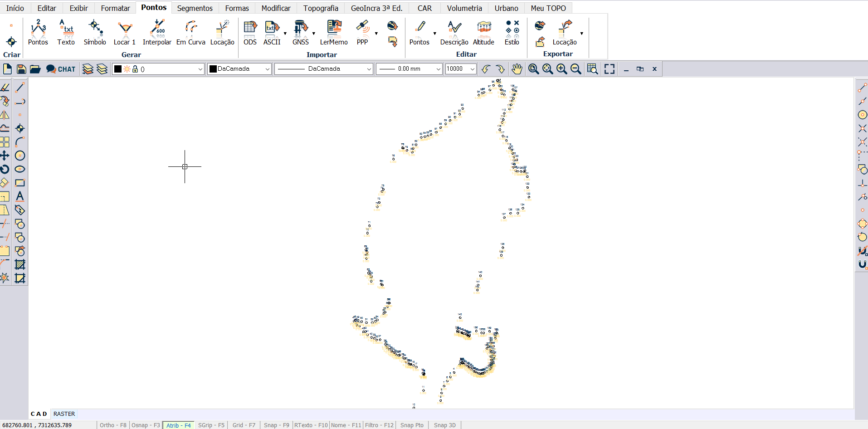
Task: Switch to the RASTER tab at bottom
Action: (64, 414)
